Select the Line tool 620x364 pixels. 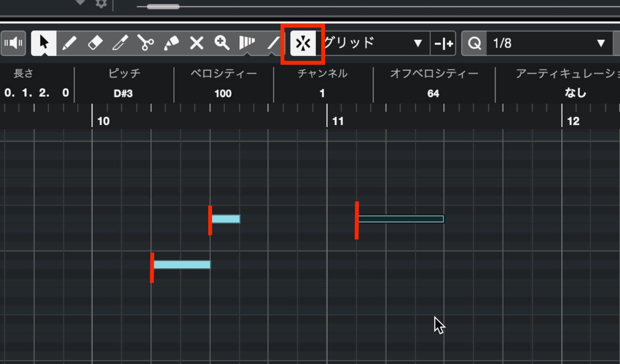coord(273,43)
